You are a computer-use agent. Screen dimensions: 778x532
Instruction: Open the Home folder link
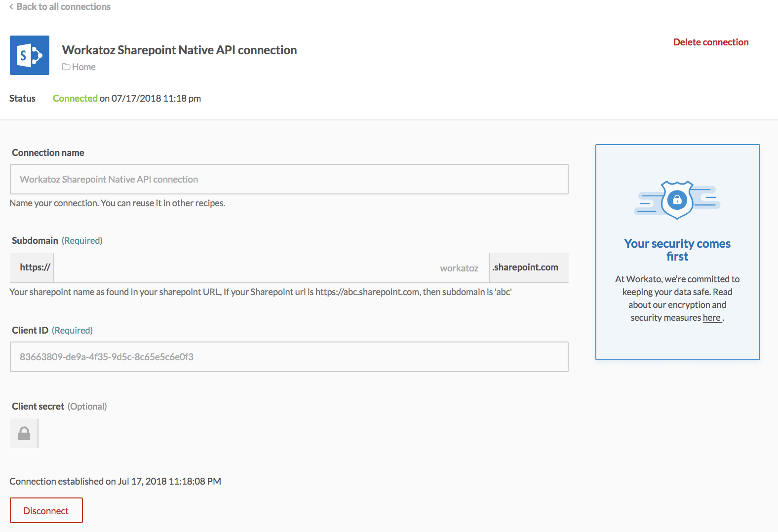[83, 67]
